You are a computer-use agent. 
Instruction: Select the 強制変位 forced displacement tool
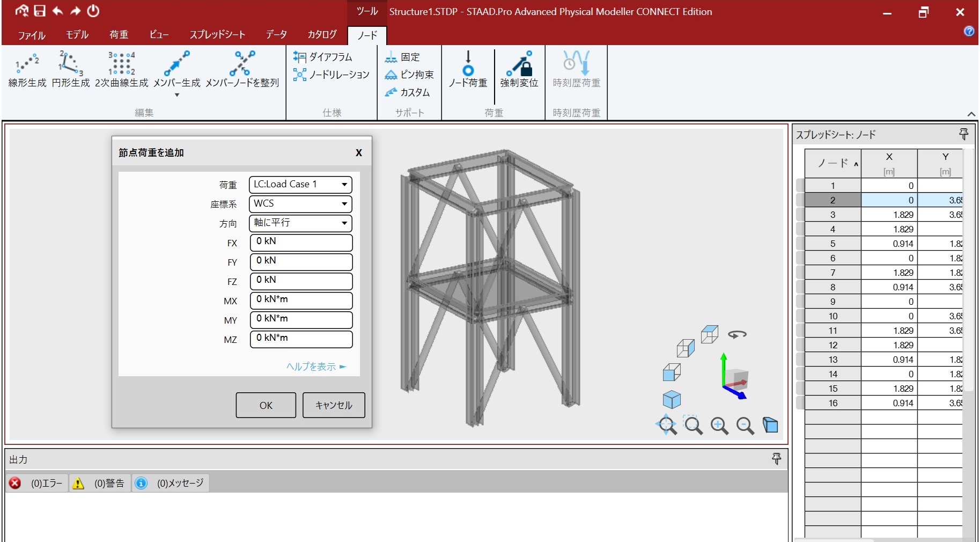point(519,70)
